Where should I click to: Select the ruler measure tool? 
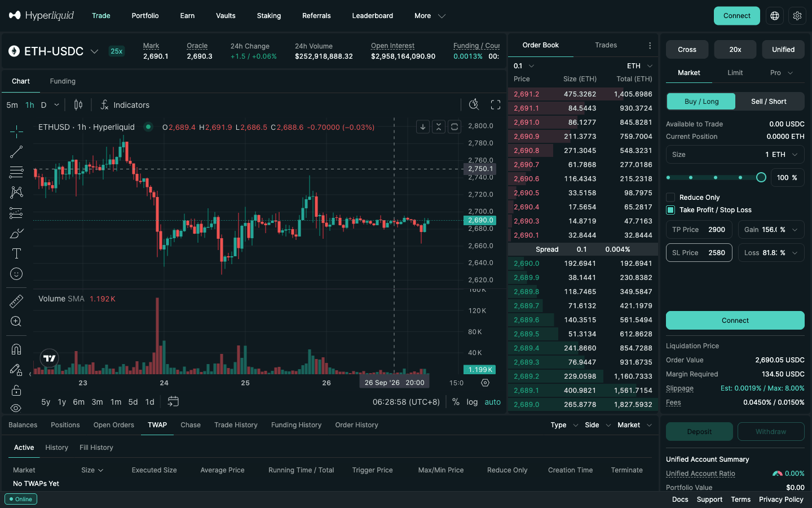coord(16,301)
